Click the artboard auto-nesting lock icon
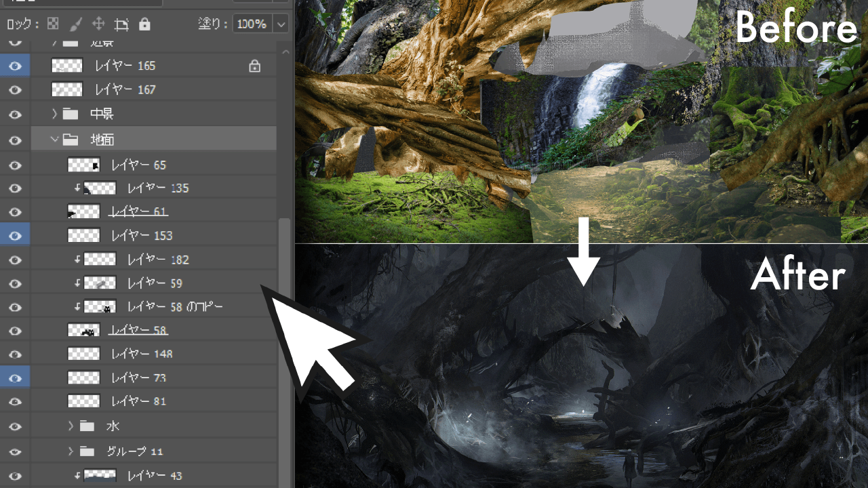Viewport: 868px width, 488px height. (x=121, y=24)
